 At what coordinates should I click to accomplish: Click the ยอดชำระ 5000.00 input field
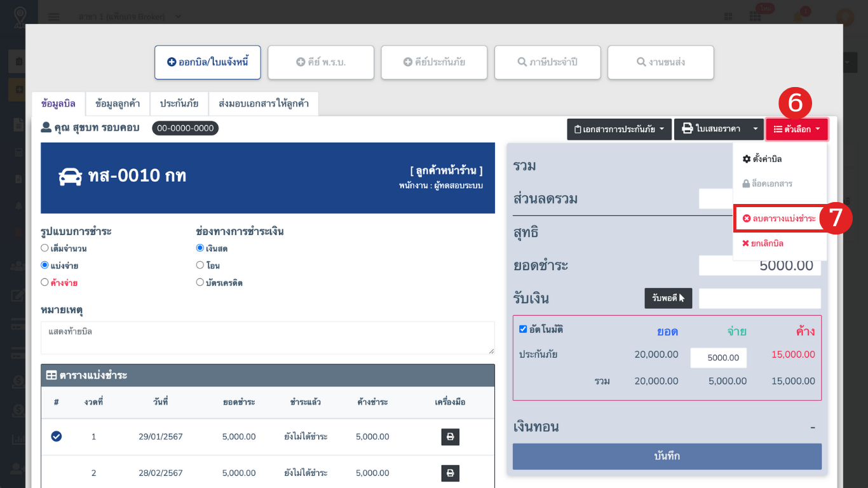point(760,266)
